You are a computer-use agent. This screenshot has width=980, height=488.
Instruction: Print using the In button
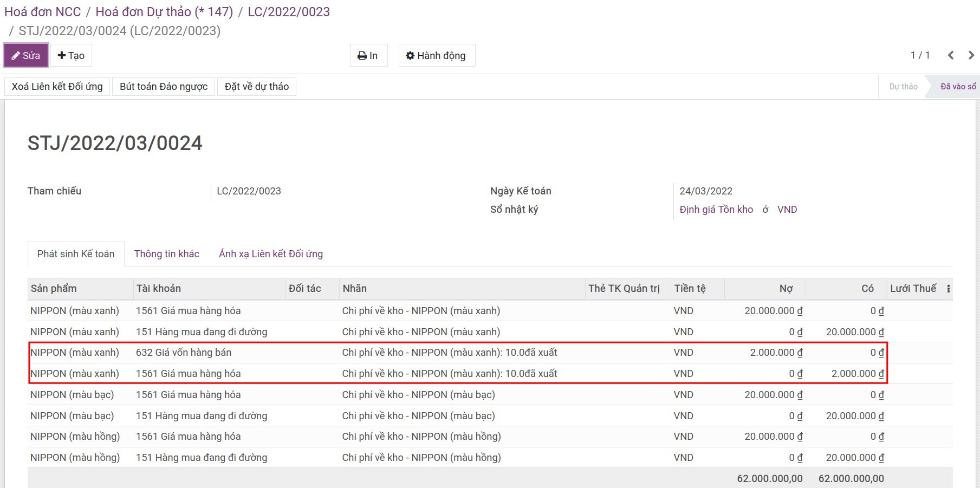point(368,55)
